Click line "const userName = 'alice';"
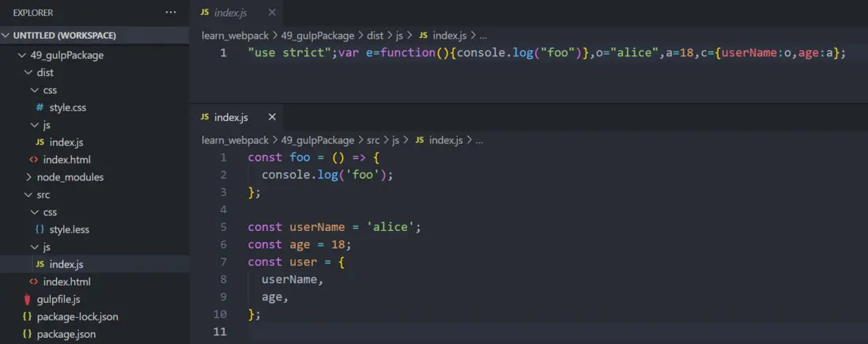Viewport: 868px width, 344px height. 334,227
